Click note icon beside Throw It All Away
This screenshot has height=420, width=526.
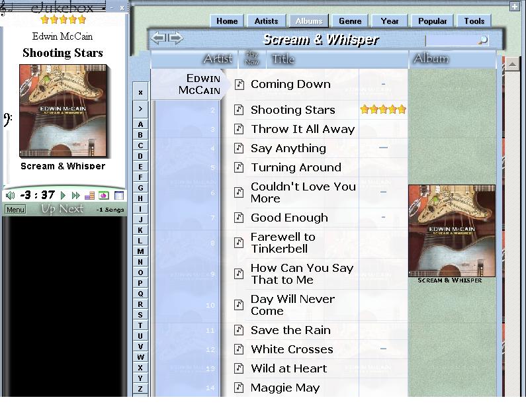(x=239, y=129)
